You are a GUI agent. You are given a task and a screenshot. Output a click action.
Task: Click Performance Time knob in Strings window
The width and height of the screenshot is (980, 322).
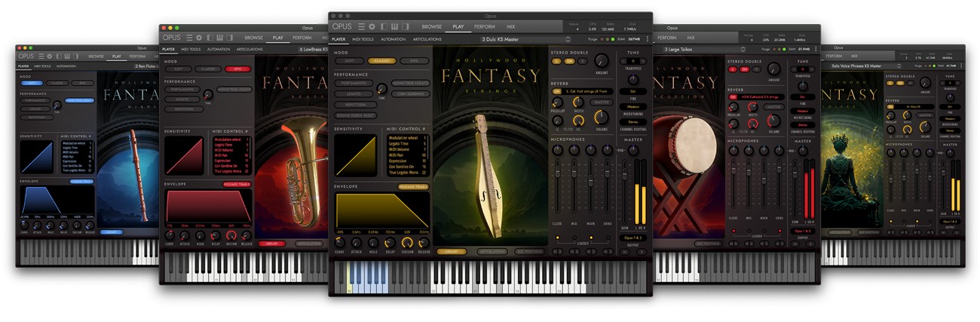[x=381, y=88]
